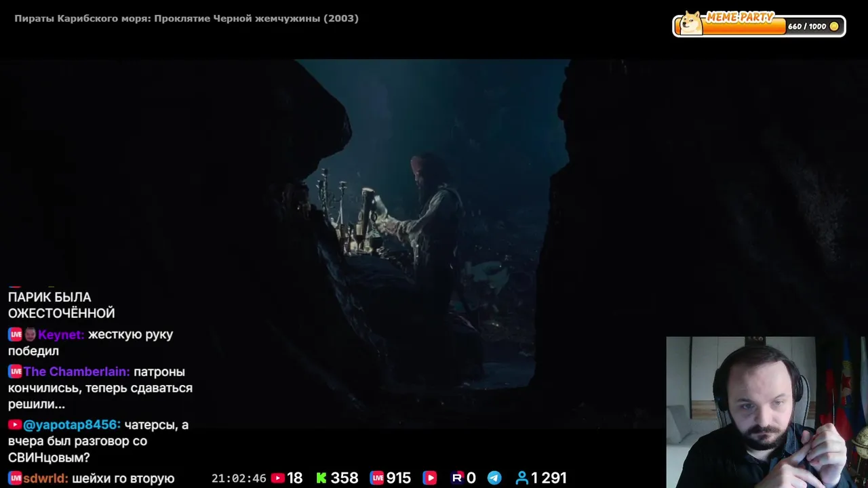The height and width of the screenshot is (488, 868).
Task: Click Keynet's avatar in chat
Action: (31, 335)
